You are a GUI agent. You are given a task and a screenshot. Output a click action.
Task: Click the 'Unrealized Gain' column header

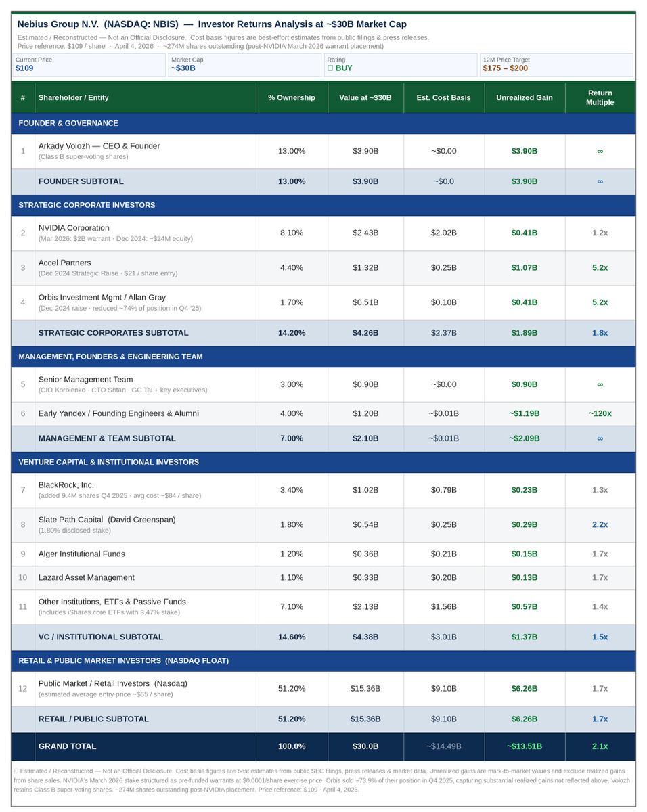525,97
